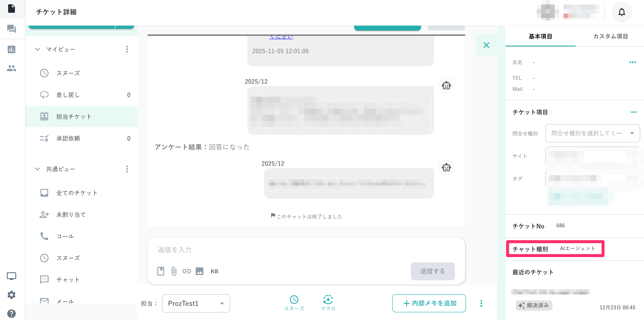Open the 担当 ProzTest1 assignee dropdown
644x320 pixels.
(x=196, y=303)
